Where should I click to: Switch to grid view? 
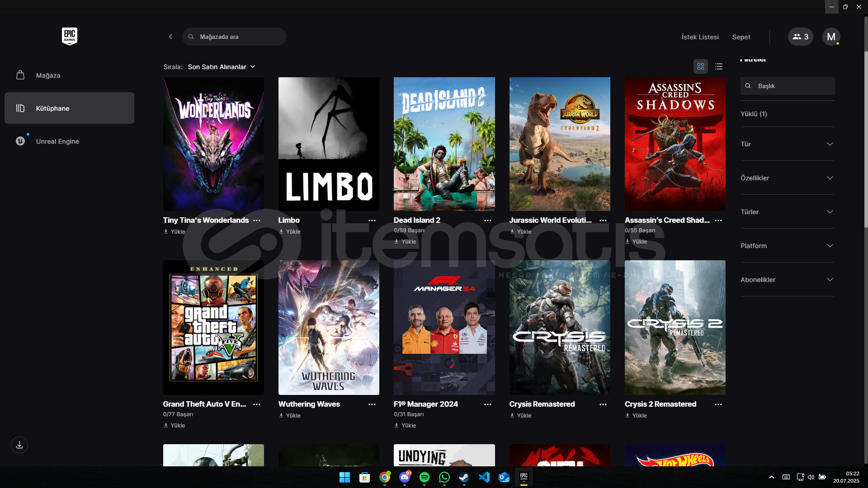pos(701,66)
